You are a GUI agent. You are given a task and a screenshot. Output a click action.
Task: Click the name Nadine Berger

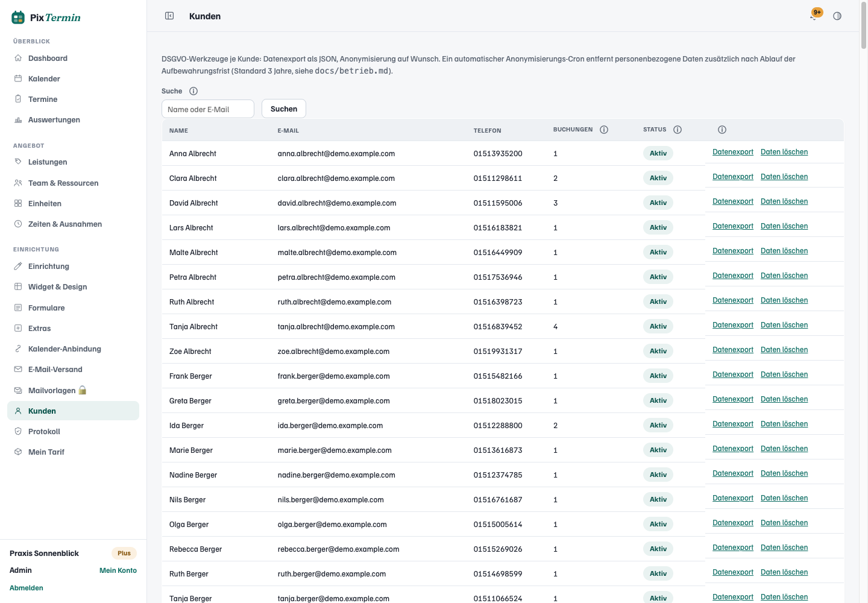click(x=193, y=475)
